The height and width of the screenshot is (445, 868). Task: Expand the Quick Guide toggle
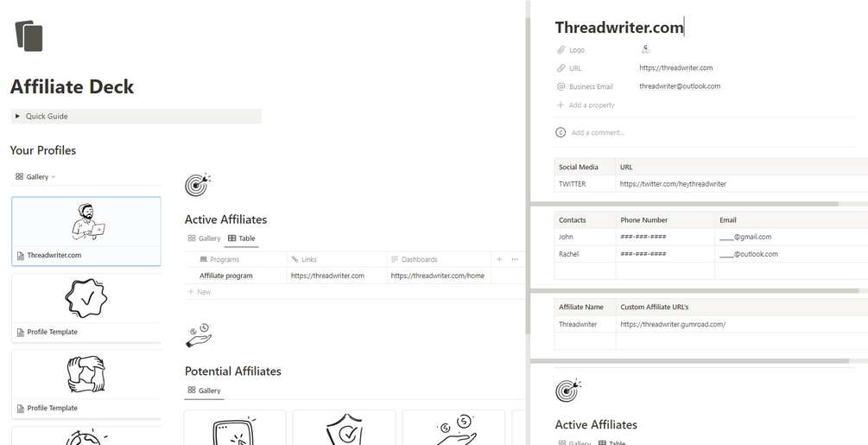click(x=18, y=117)
